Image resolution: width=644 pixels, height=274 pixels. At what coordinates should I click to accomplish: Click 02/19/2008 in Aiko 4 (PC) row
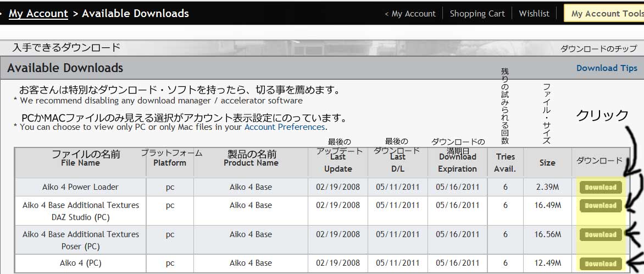[338, 263]
